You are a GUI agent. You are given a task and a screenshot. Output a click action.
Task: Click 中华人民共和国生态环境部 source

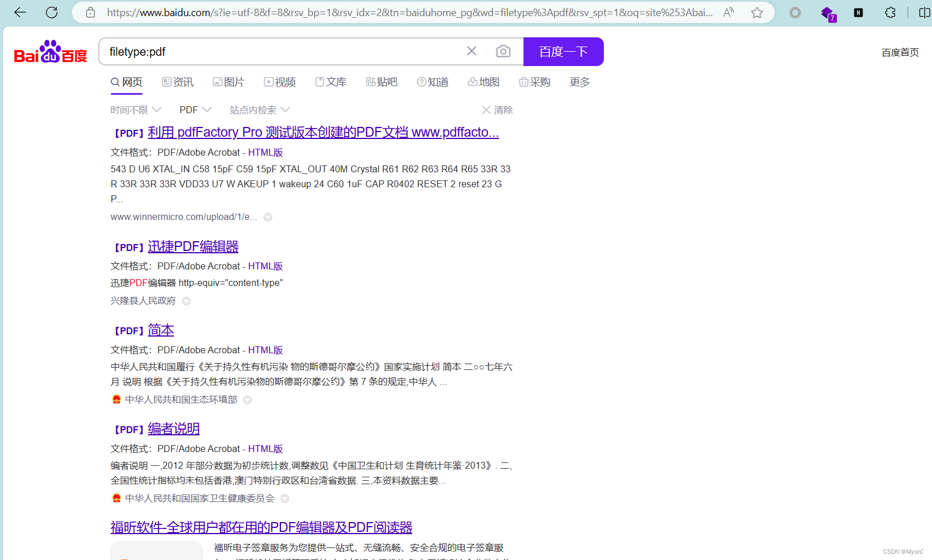181,399
